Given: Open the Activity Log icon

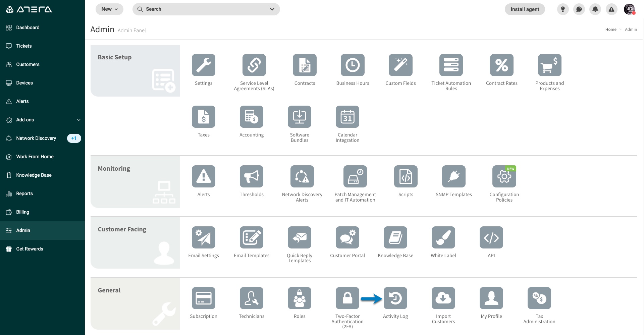Looking at the screenshot, I should coord(395,298).
